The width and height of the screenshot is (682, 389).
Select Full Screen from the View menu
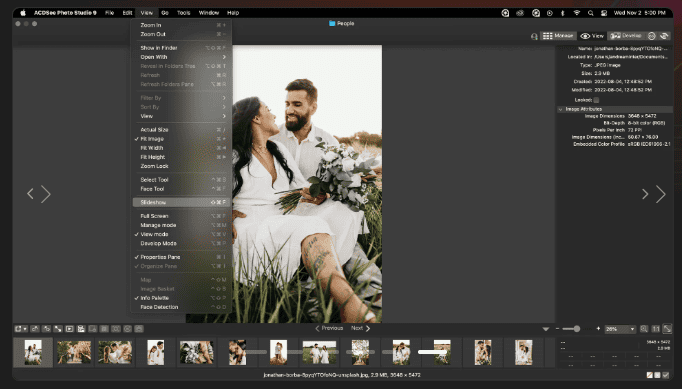(181, 216)
